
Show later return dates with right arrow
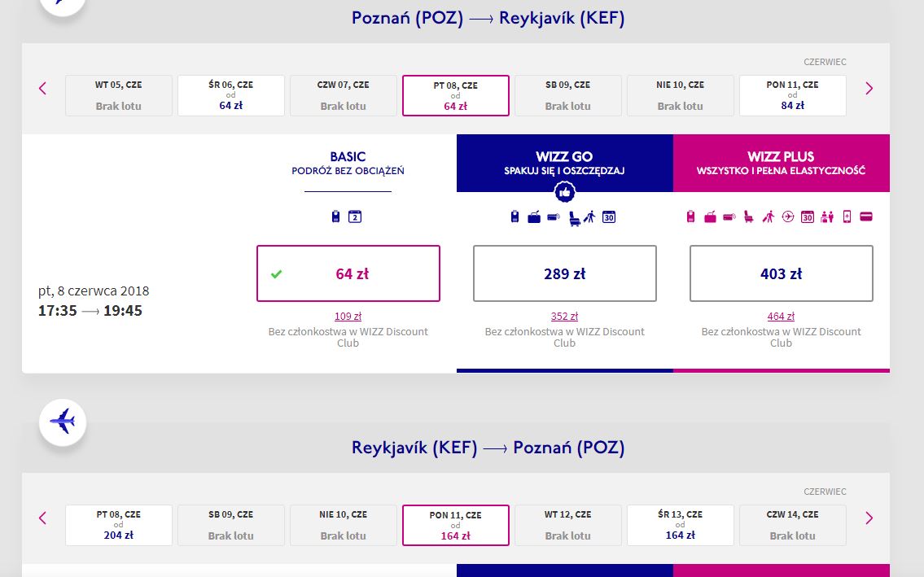[x=869, y=518]
